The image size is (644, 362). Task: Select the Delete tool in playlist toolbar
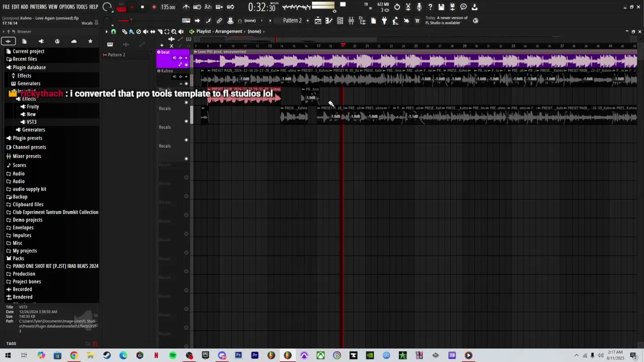(138, 31)
